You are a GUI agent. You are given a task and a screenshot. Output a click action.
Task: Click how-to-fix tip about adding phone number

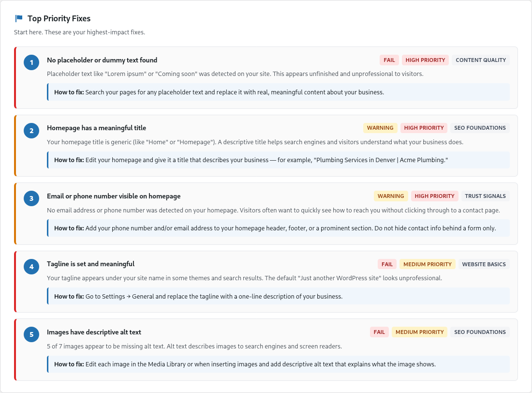pyautogui.click(x=278, y=228)
